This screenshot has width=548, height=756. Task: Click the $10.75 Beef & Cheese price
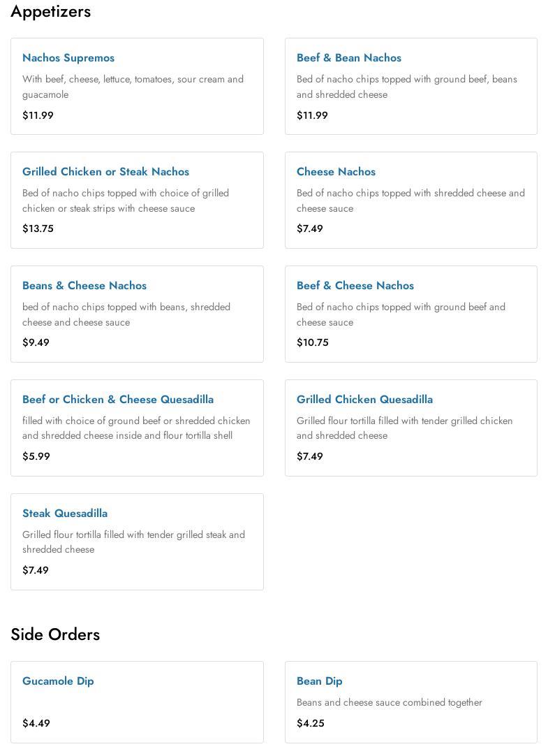coord(312,342)
